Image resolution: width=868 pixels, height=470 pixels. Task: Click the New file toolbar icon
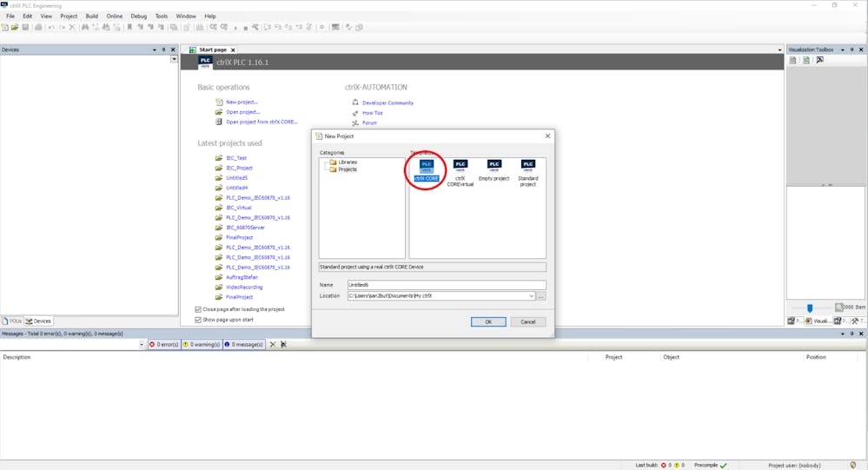click(5, 27)
